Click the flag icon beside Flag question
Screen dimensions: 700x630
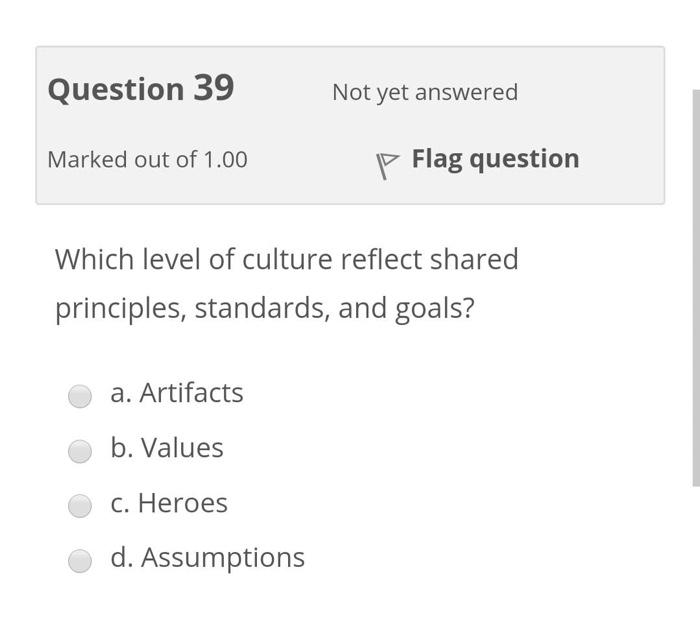click(x=386, y=163)
